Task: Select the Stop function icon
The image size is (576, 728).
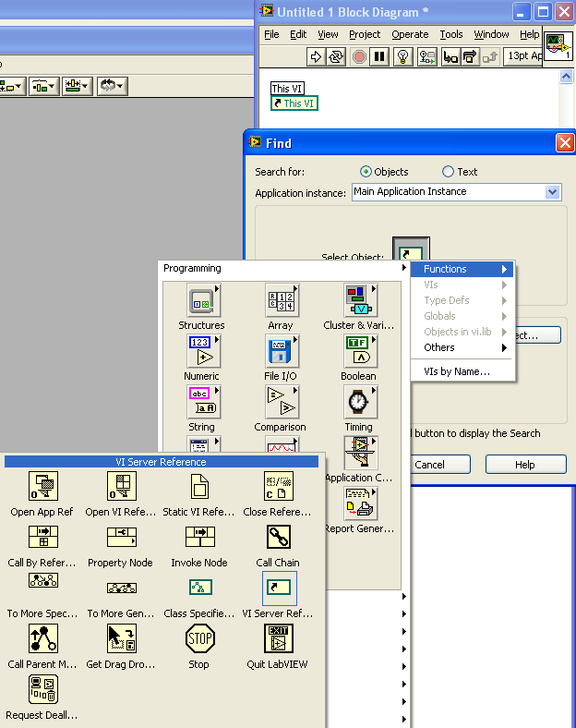Action: [x=200, y=638]
